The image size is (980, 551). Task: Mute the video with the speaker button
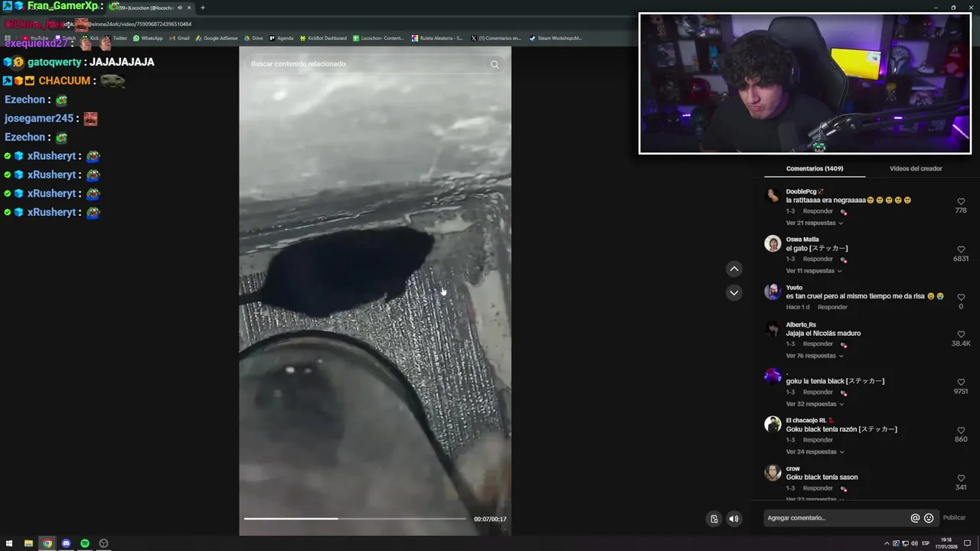coord(733,519)
